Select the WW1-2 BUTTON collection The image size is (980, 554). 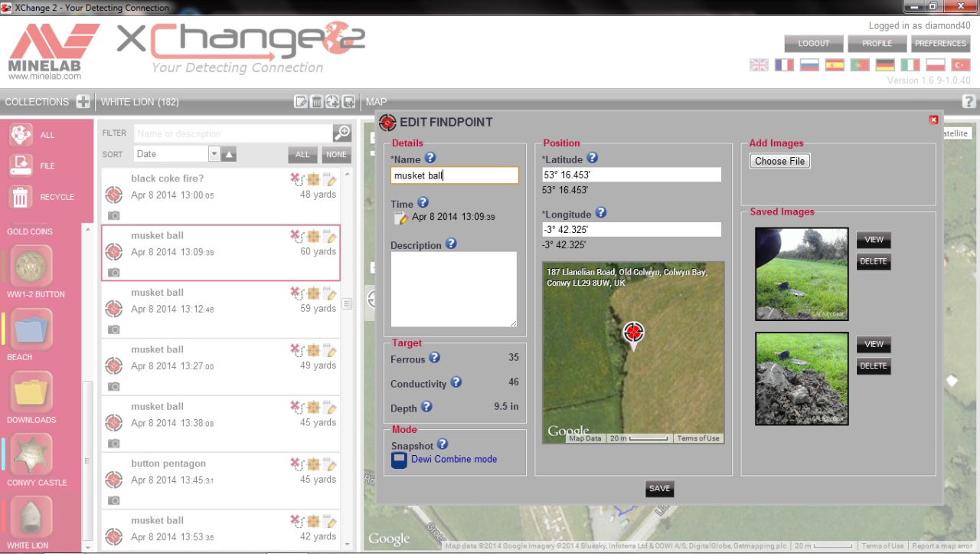click(31, 266)
